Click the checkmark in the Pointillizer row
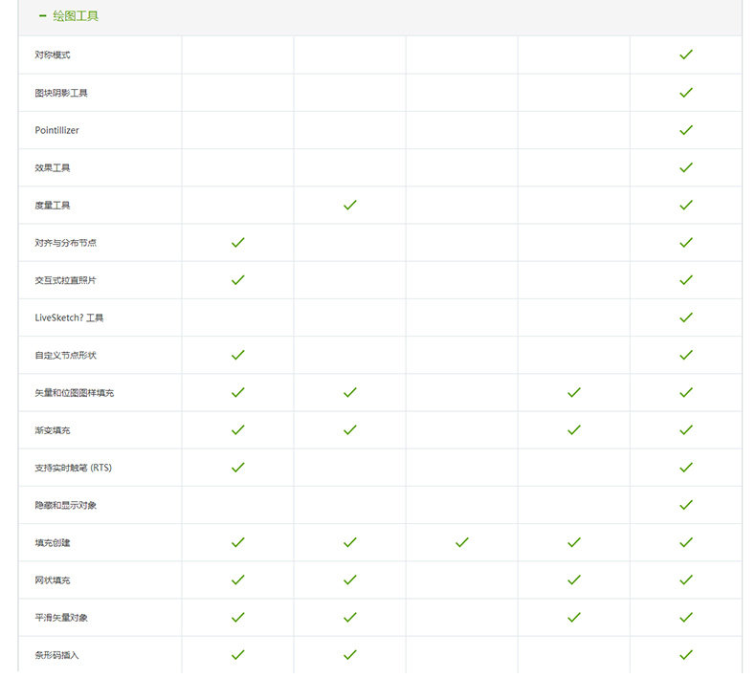The width and height of the screenshot is (756, 700). click(685, 130)
